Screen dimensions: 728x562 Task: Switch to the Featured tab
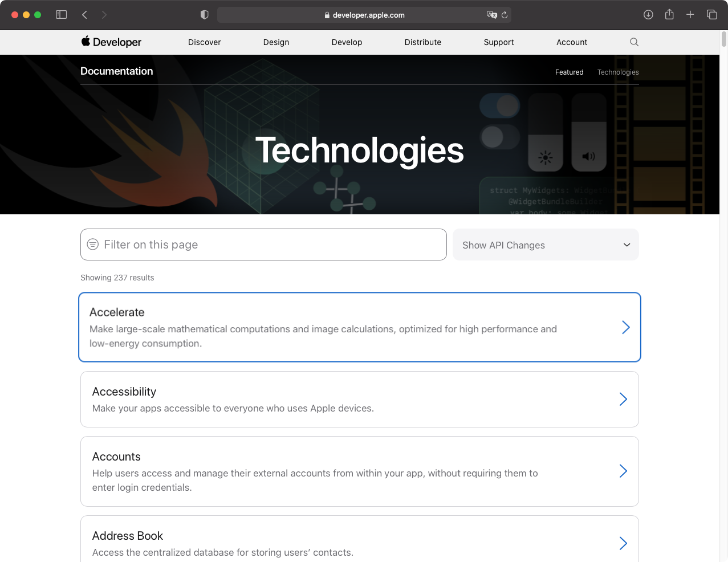coord(570,72)
